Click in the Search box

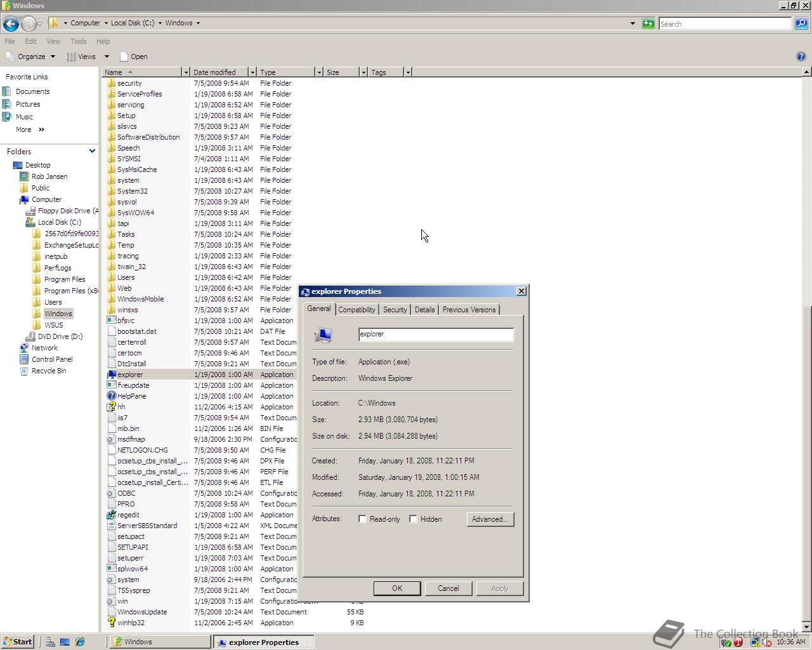click(x=725, y=23)
